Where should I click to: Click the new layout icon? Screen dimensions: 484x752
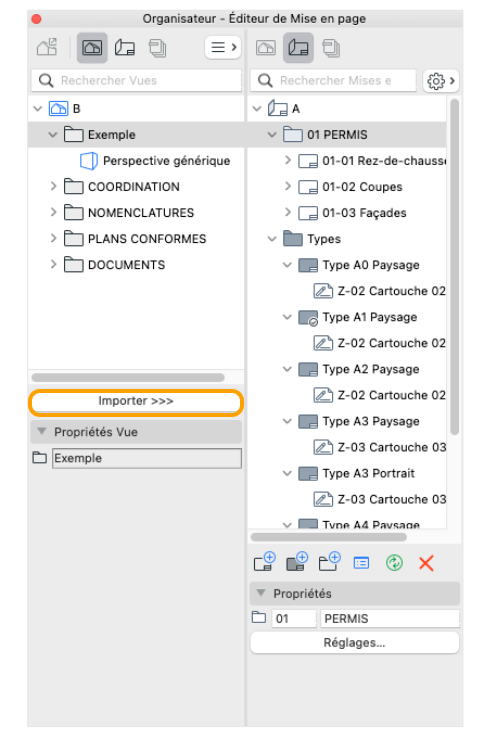point(264,562)
